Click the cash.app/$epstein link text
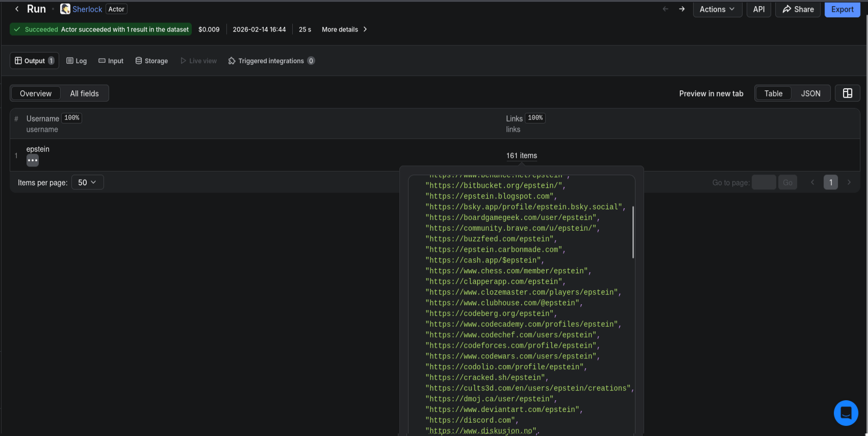Screen dimensions: 868x436 (x=483, y=261)
